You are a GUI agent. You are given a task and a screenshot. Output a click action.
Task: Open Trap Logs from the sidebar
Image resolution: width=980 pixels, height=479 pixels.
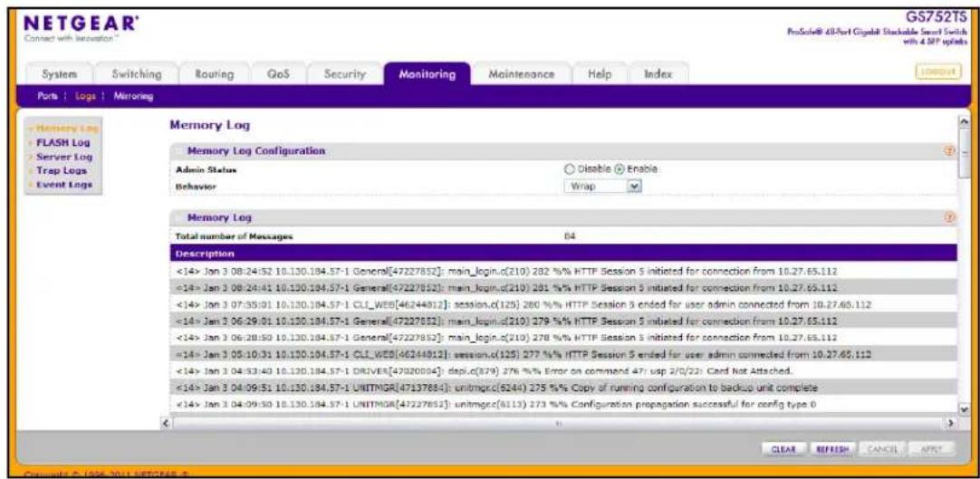click(62, 170)
